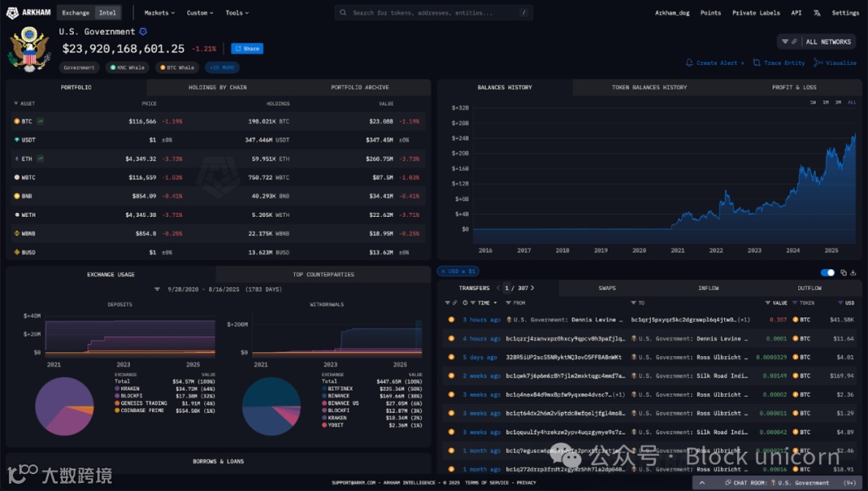
Task: Open the language translation icon
Action: [817, 13]
